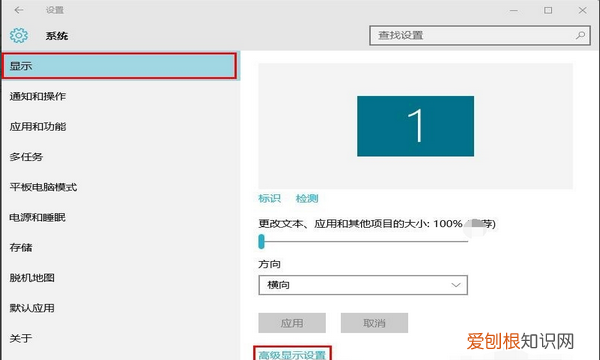600x360 pixels.
Task: Click the search magnifier icon
Action: (x=580, y=36)
